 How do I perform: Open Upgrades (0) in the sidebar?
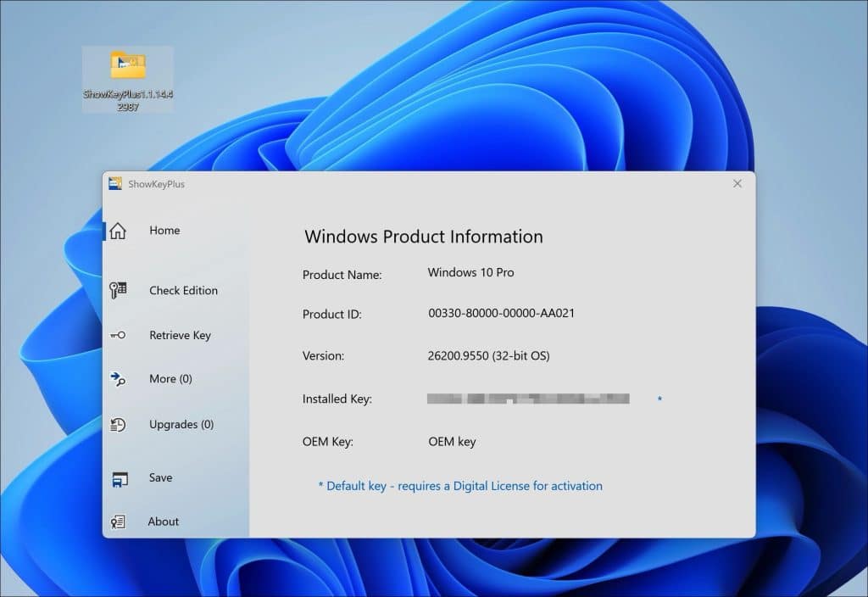181,424
